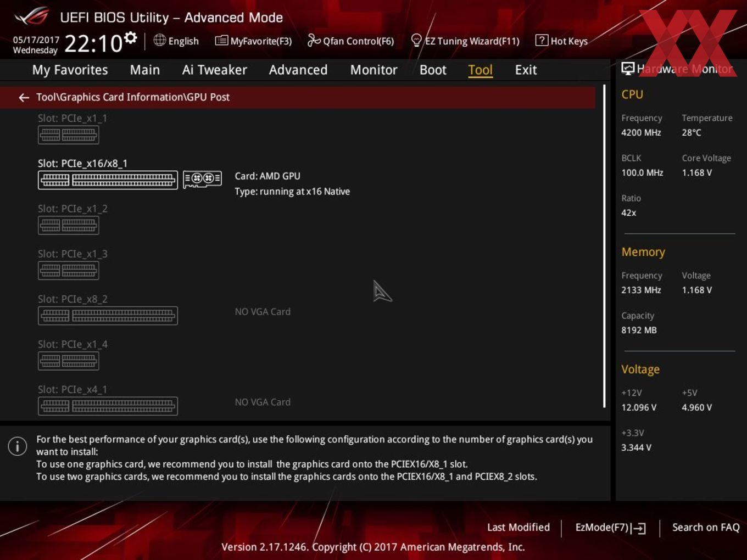Viewport: 747px width, 560px height.
Task: Click the info icon beside the help text
Action: tap(18, 446)
